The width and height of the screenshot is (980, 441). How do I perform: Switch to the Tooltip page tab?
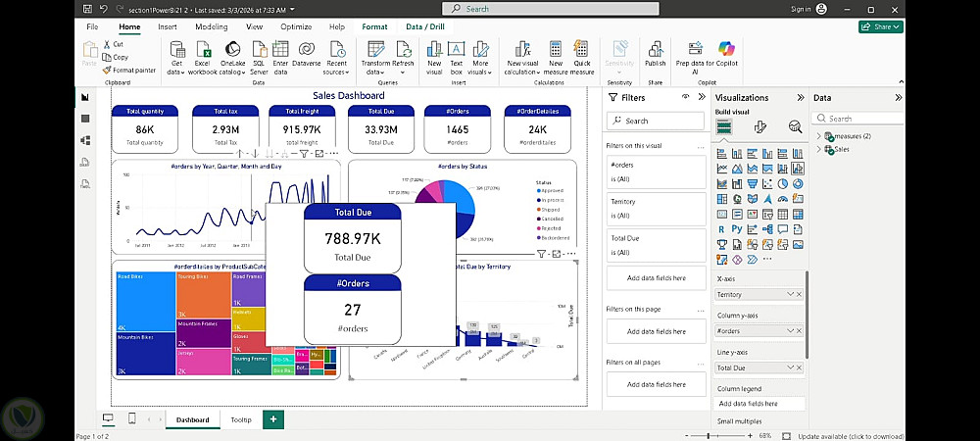pyautogui.click(x=241, y=419)
